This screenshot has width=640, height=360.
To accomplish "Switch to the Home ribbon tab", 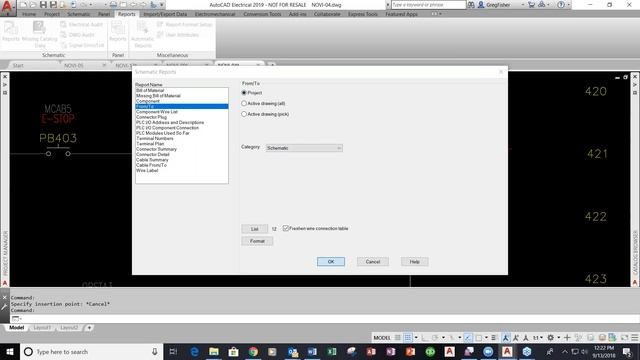I will 29,14.
